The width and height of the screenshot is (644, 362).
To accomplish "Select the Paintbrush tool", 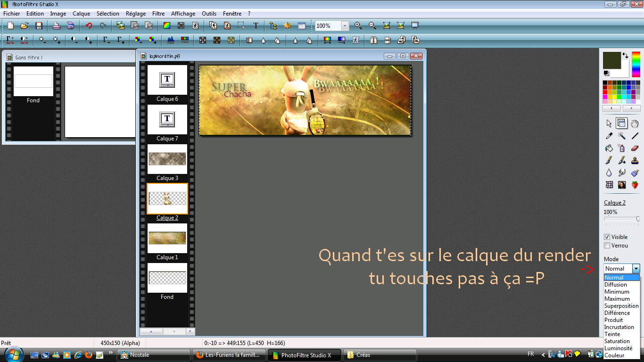I will click(609, 160).
